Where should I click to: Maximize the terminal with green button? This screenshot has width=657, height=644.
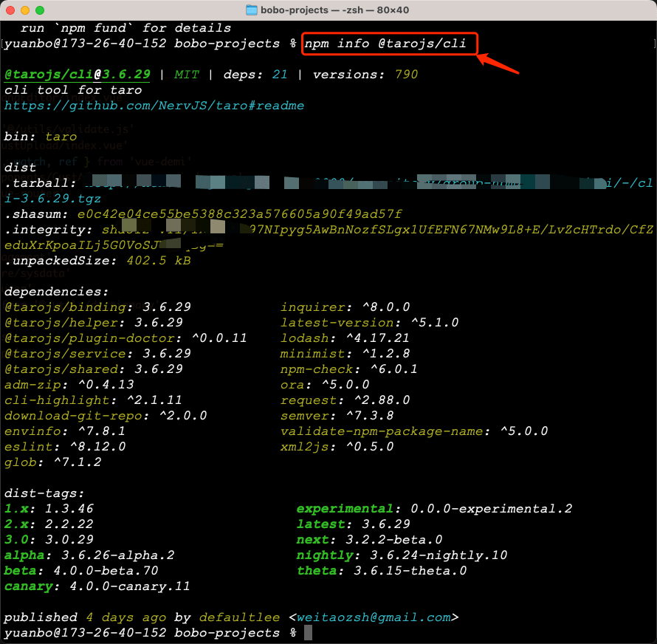point(40,10)
